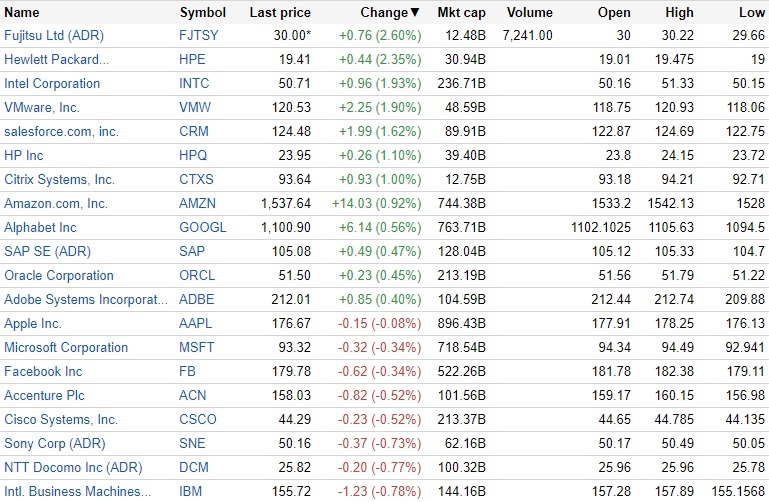
Task: Open the salesforce.com, inc. link
Action: click(61, 132)
